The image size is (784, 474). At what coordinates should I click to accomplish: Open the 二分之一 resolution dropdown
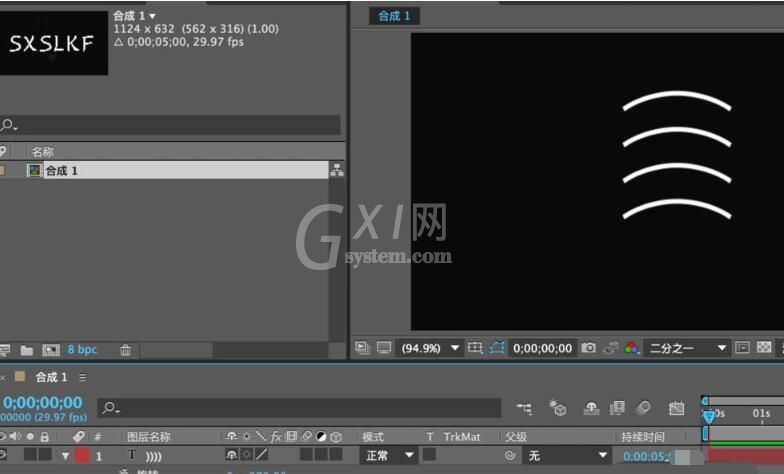tap(686, 348)
